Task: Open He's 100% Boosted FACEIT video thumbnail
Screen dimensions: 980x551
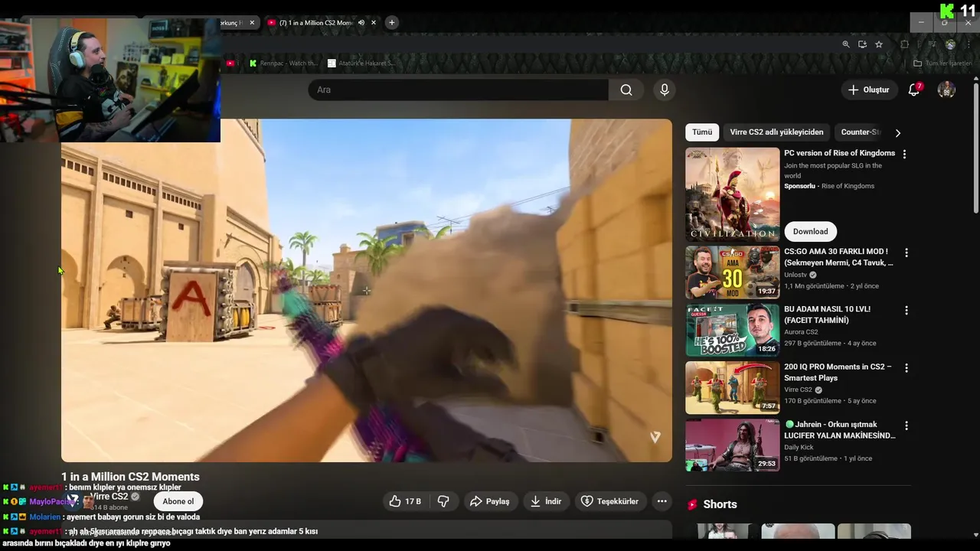Action: 732,330
